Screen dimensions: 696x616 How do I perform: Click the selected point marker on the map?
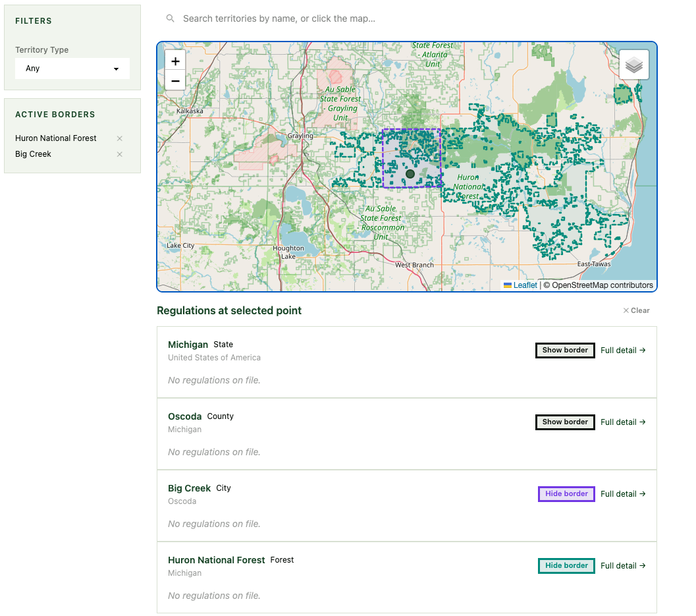tap(410, 174)
